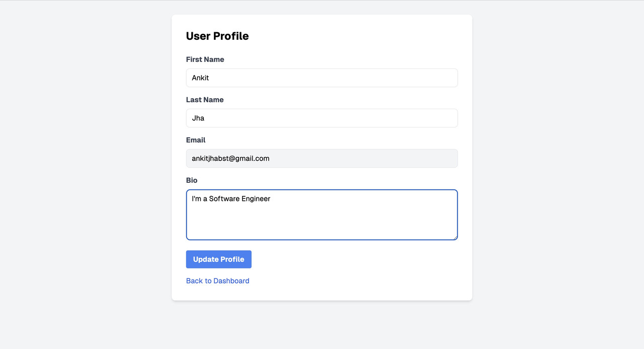Image resolution: width=644 pixels, height=349 pixels.
Task: Click "I'm" at the start of the Bio
Action: (x=196, y=199)
